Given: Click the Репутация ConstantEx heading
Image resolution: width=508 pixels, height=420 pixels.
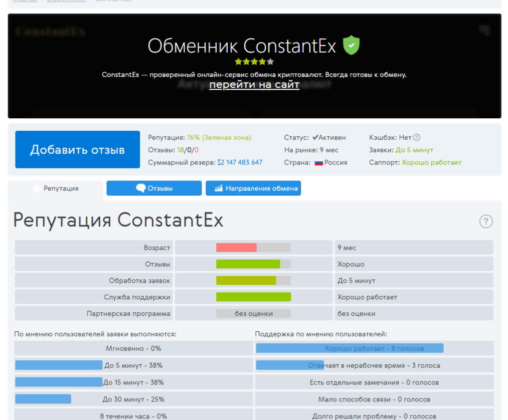Looking at the screenshot, I should tap(118, 220).
